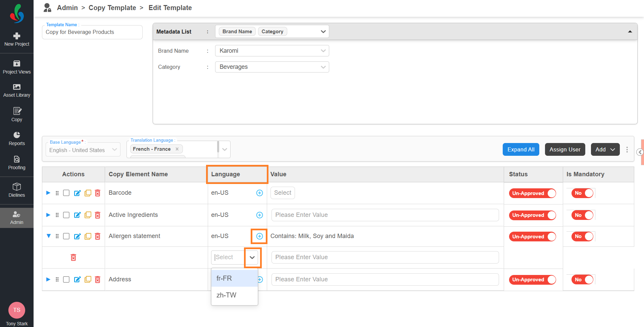Toggle Is Mandatory for Allergen statement
Image resolution: width=644 pixels, height=327 pixels.
pos(583,236)
